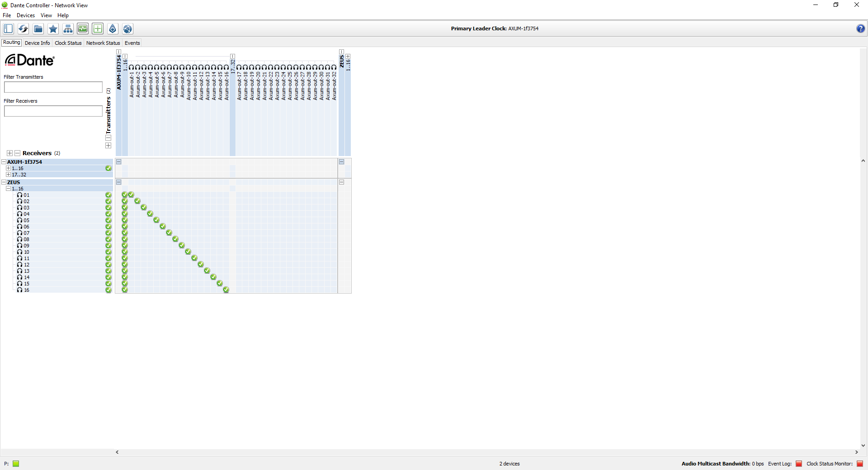Toggle the green Channel Meters monitor icon
The image size is (868, 470).
point(83,29)
